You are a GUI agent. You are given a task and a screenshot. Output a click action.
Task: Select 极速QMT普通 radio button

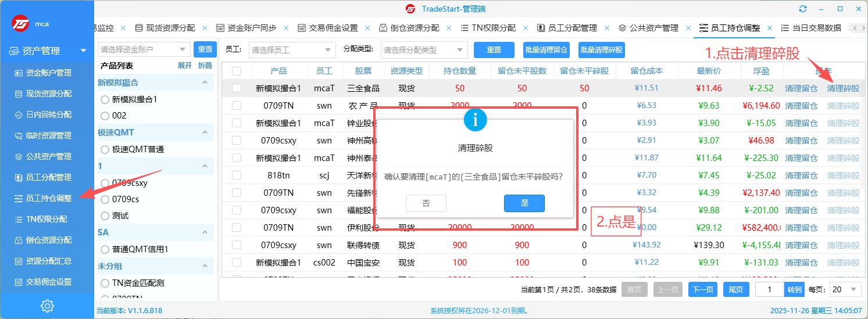[x=105, y=149]
